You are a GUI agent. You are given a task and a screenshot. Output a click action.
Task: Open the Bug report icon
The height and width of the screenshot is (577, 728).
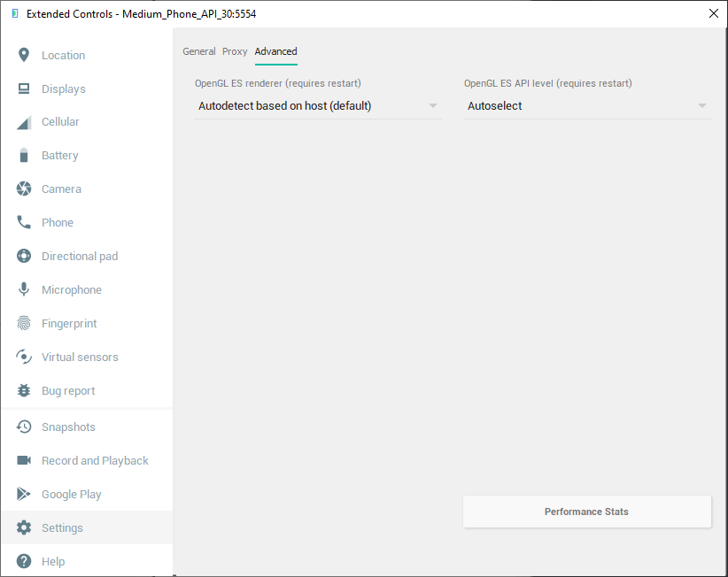click(x=24, y=390)
